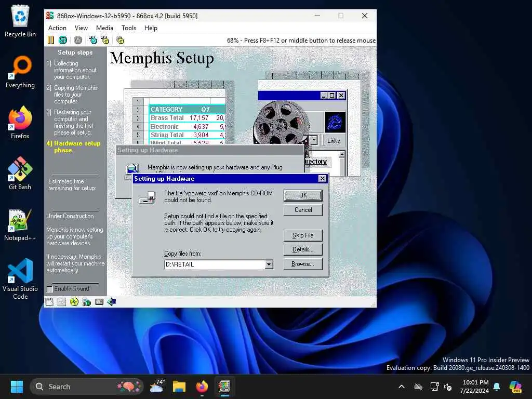Viewport: 532px width, 399px height.
Task: Click the Details... button
Action: click(303, 249)
